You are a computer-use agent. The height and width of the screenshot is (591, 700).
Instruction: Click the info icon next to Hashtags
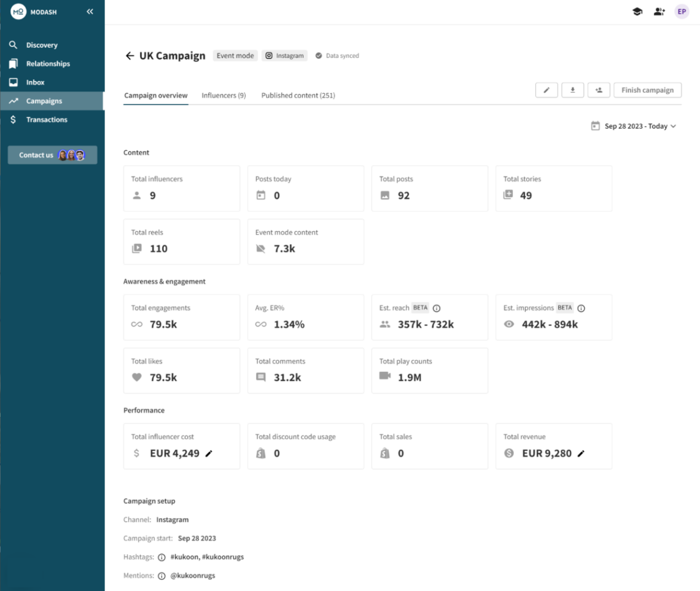coord(161,557)
